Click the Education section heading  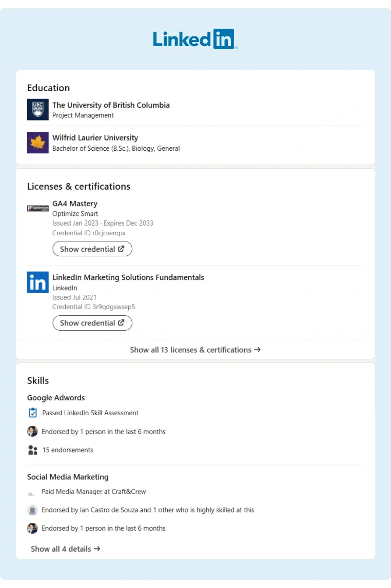(48, 88)
